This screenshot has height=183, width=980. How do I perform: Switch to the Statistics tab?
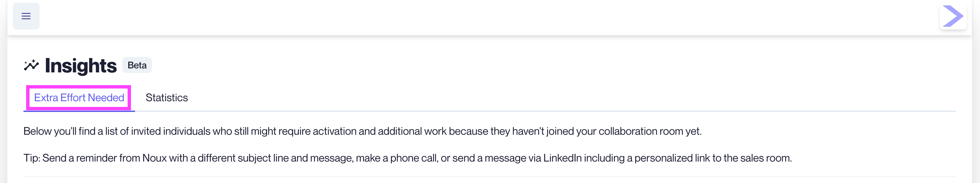[167, 98]
